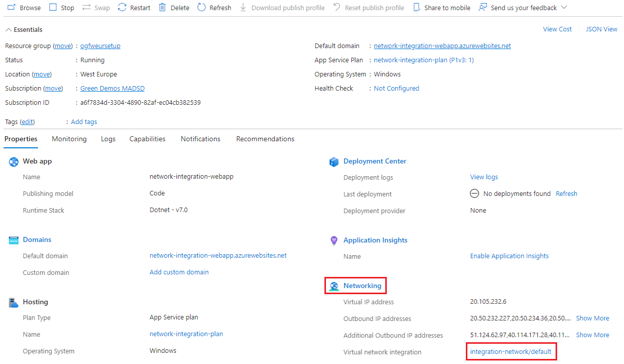
Task: Click the Web app globe icon
Action: point(13,161)
